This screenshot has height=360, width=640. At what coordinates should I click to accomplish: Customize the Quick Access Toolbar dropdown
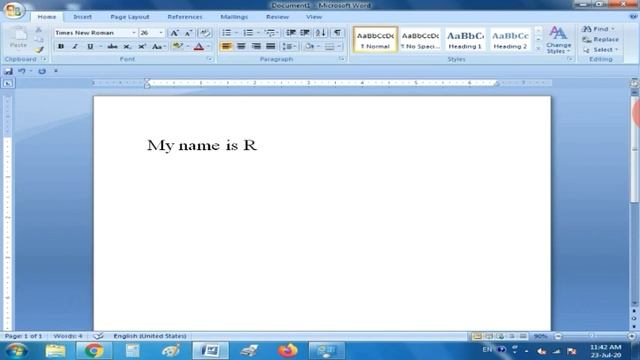click(56, 71)
